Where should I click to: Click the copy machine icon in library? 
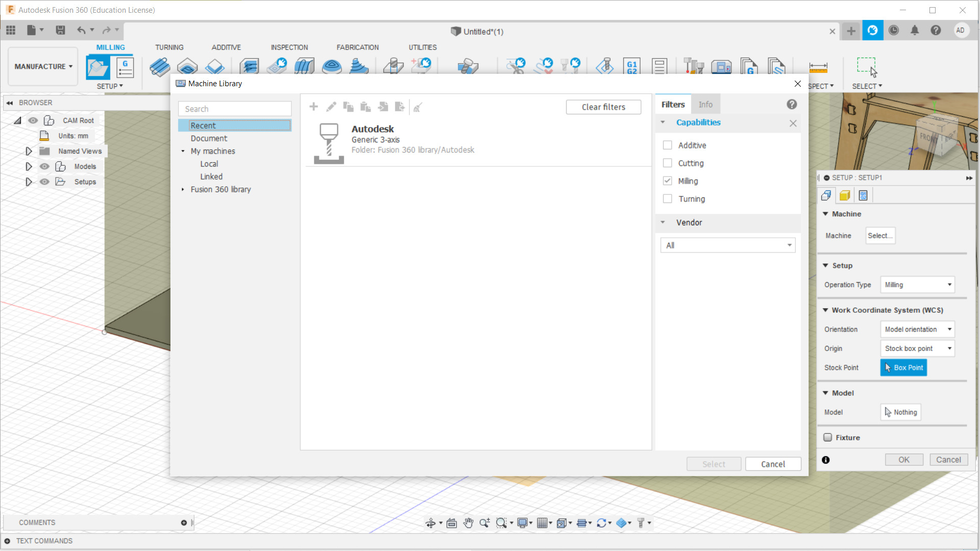[x=349, y=107]
